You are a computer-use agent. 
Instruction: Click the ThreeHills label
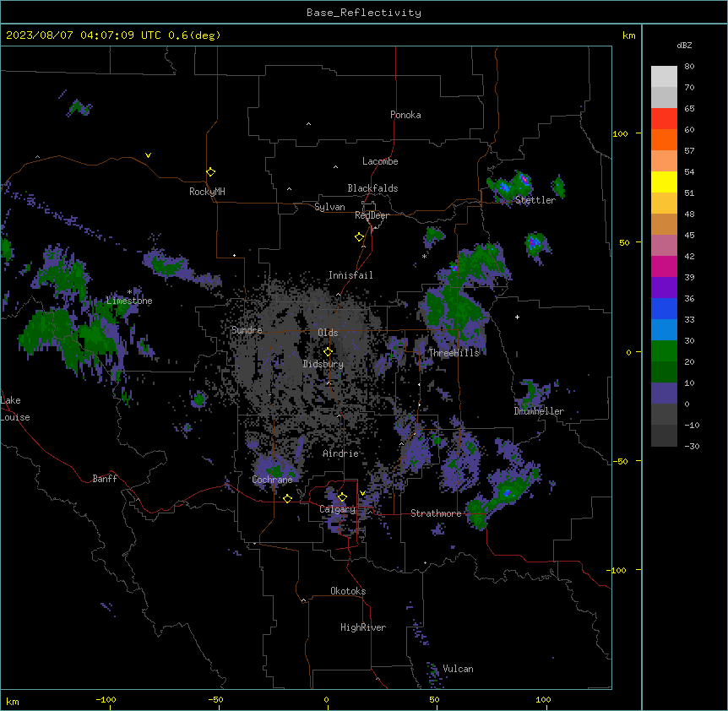click(454, 353)
